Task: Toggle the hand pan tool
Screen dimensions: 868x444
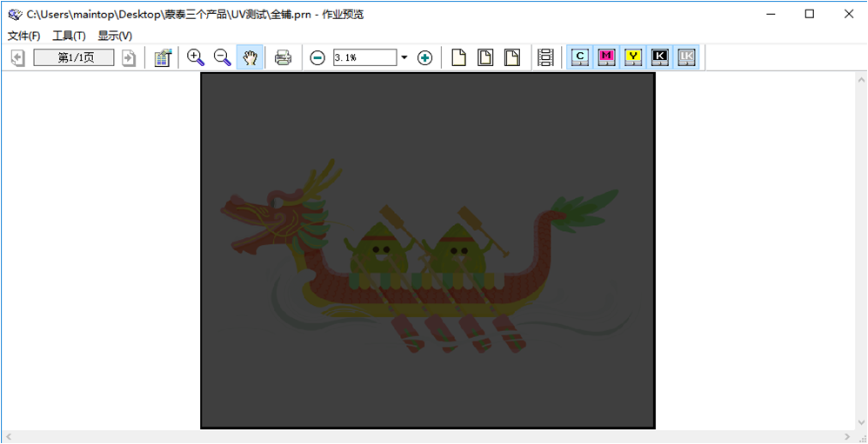Action: [x=250, y=57]
